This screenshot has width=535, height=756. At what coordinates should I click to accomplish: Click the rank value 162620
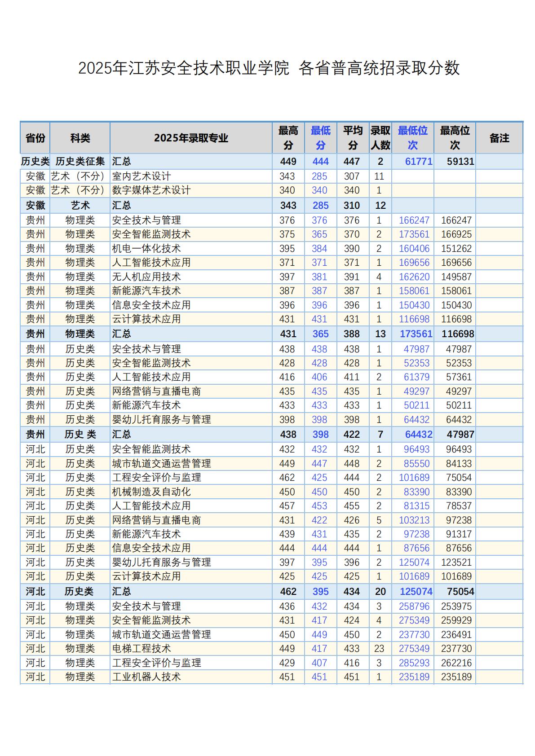(x=414, y=277)
